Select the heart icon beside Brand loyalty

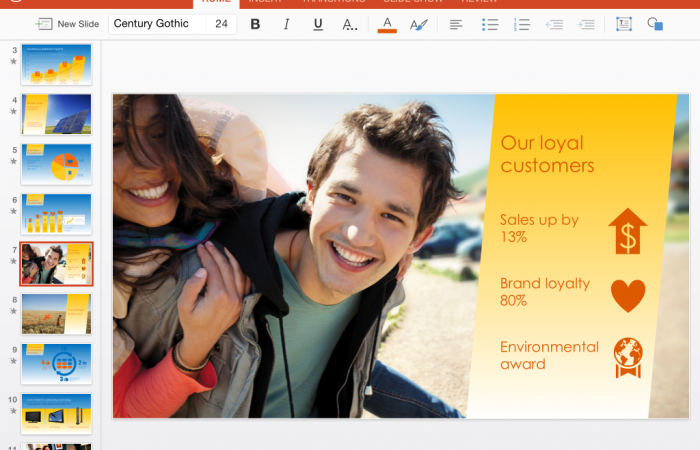click(x=628, y=295)
